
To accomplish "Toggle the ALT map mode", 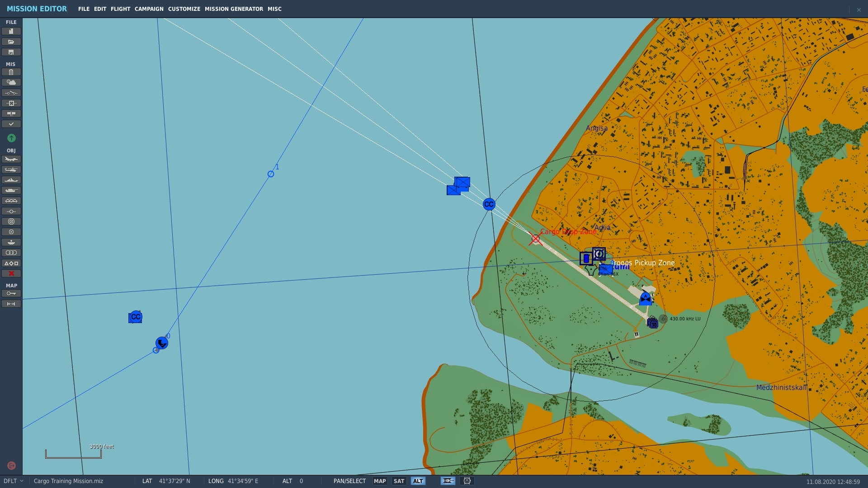I will pyautogui.click(x=418, y=481).
